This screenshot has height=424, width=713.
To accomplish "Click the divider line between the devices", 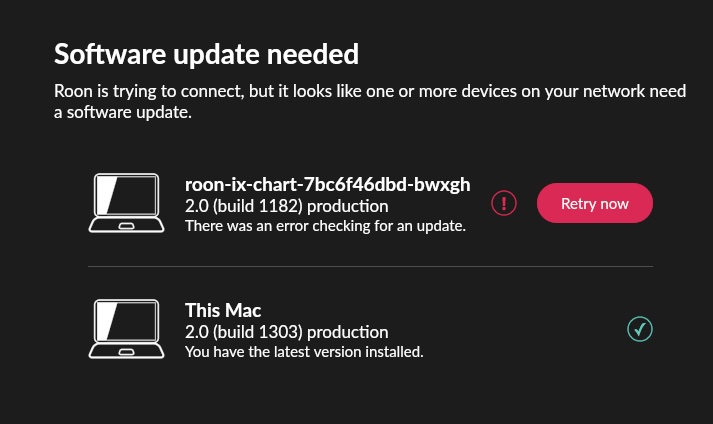I will 371,266.
